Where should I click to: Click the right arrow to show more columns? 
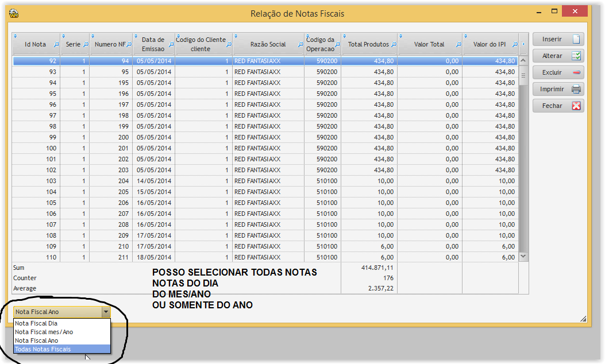523,44
